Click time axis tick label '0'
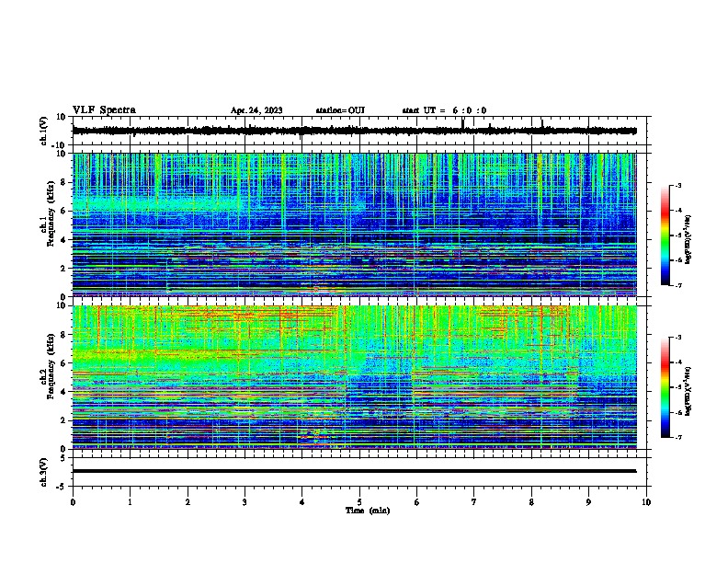 tap(73, 501)
